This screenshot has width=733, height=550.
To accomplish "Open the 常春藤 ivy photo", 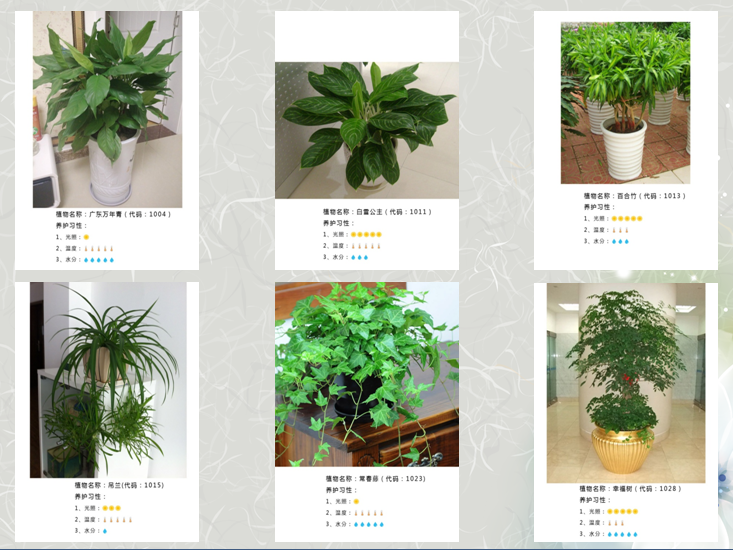I will 366,374.
